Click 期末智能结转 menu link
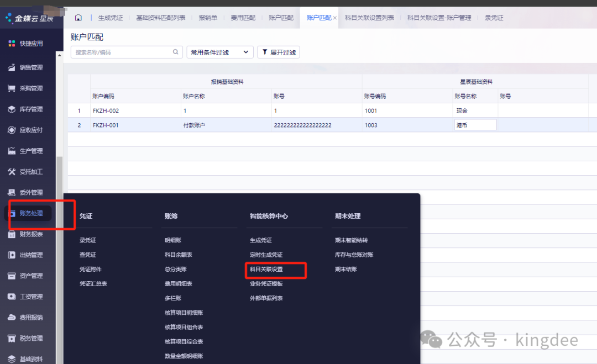This screenshot has height=364, width=597. click(351, 241)
